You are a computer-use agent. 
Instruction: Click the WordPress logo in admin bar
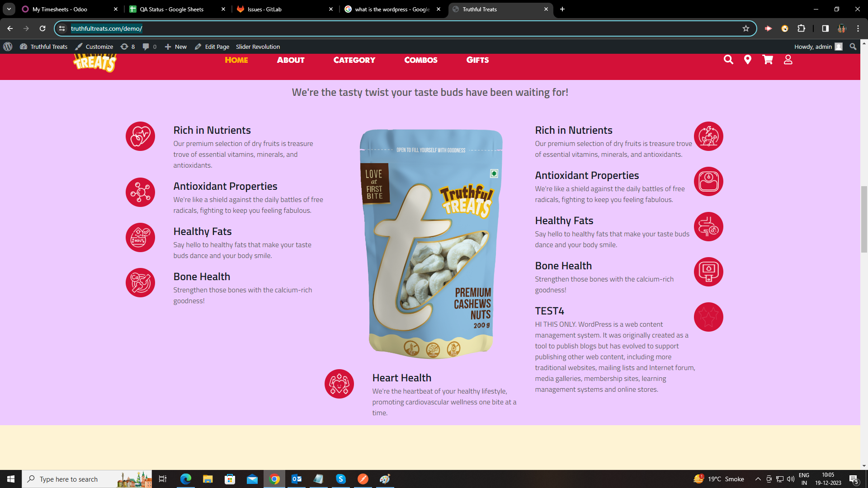pyautogui.click(x=8, y=47)
